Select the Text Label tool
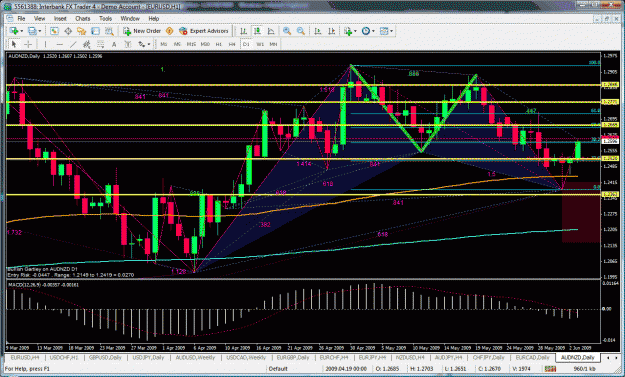Screen dimensions: 625x377 click(128, 44)
